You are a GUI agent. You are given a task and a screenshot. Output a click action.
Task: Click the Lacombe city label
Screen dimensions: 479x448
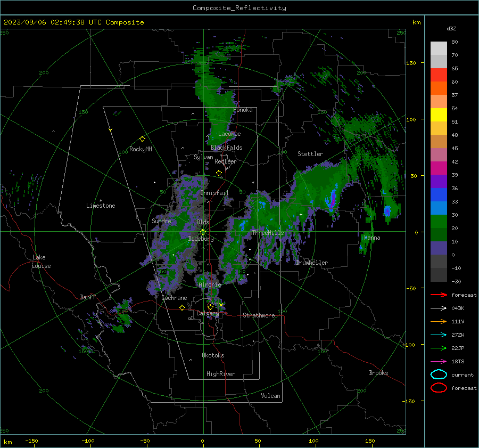point(229,134)
